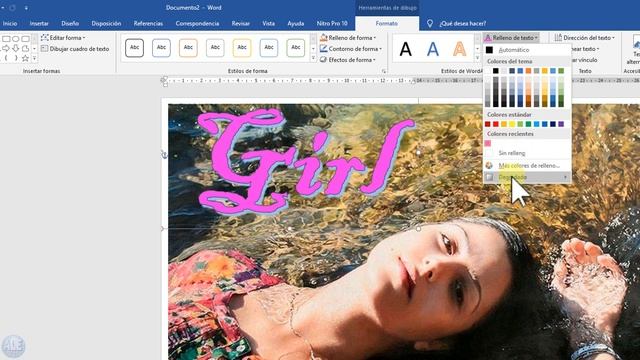Image resolution: width=640 pixels, height=360 pixels.
Task: Apply the blue A WordArt style
Action: (x=433, y=49)
